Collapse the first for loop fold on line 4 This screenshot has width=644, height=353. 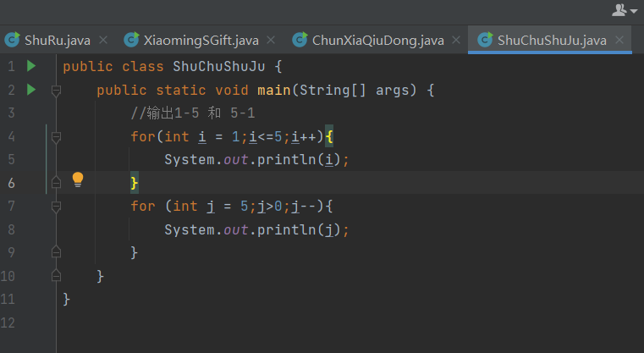[56, 137]
